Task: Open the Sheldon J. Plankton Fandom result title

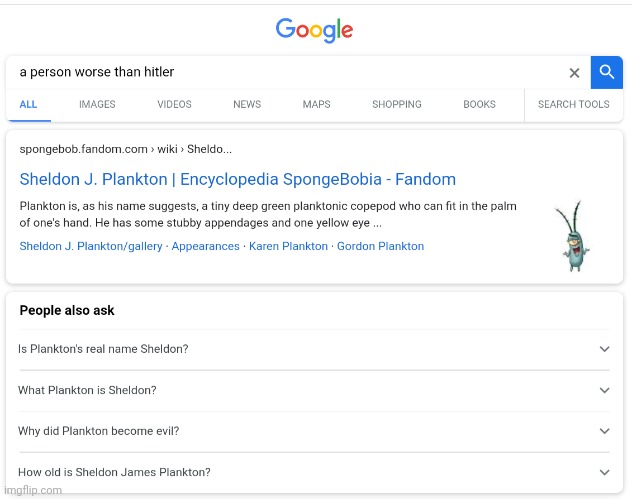Action: coord(238,179)
